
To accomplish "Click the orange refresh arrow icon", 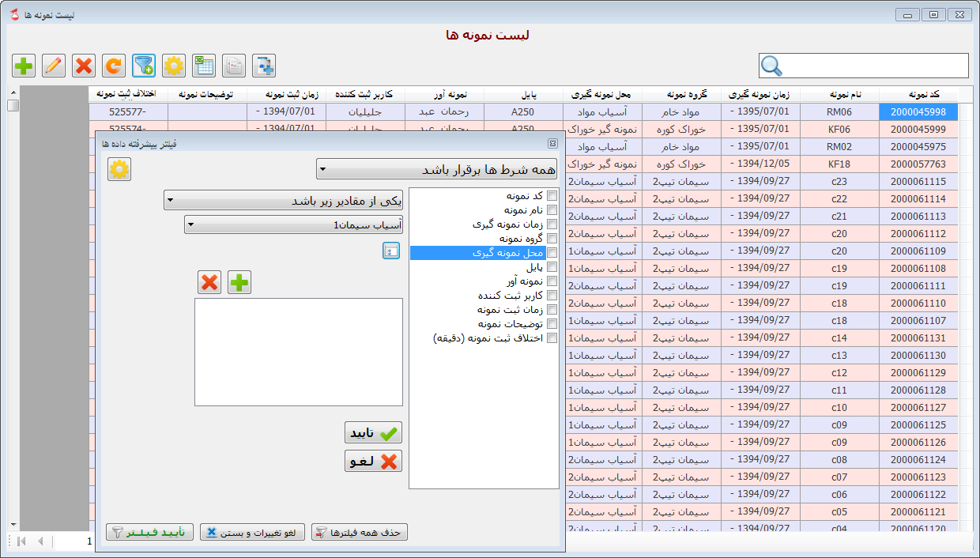I will coord(114,66).
